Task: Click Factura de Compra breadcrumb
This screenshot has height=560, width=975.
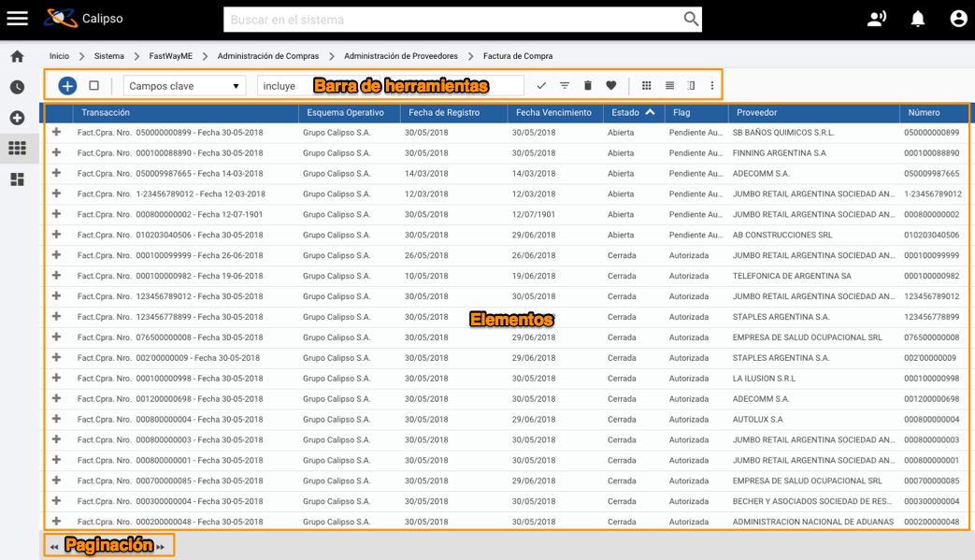Action: pos(517,56)
